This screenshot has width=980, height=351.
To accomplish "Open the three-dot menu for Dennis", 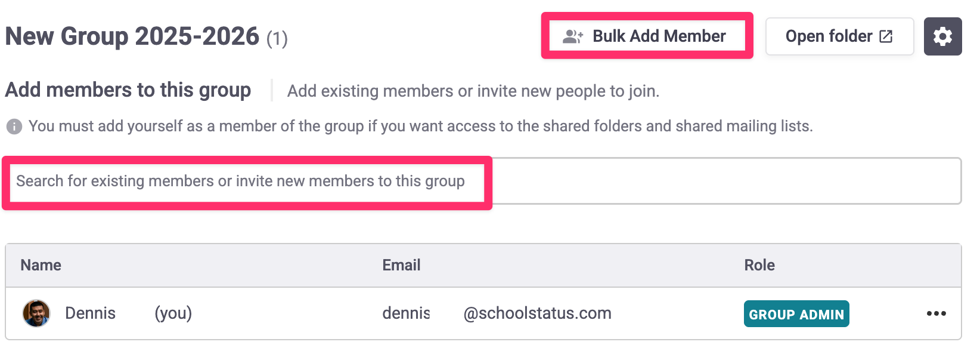I will coord(936,313).
